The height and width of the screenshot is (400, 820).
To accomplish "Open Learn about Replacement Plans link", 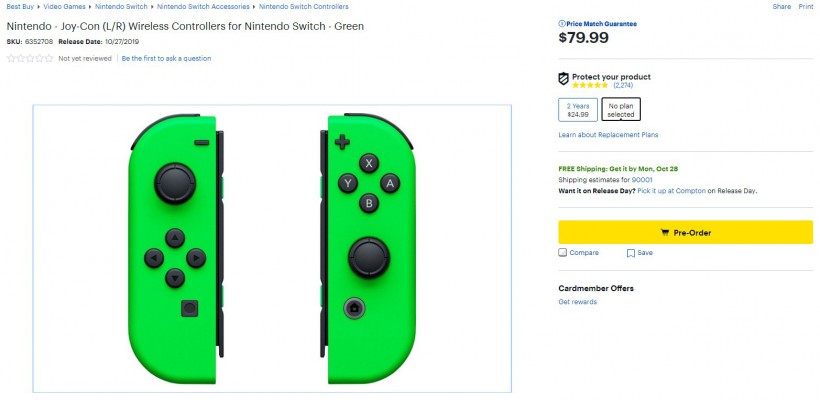I will click(x=608, y=135).
